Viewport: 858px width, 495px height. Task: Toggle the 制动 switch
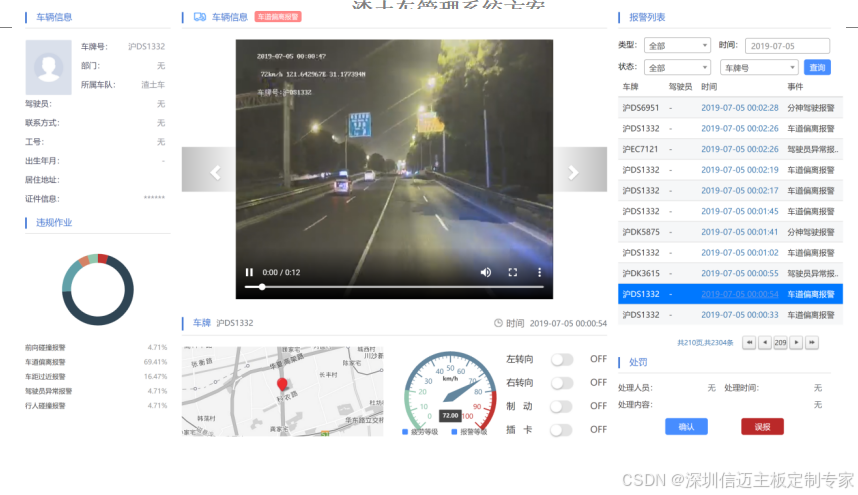tap(562, 406)
